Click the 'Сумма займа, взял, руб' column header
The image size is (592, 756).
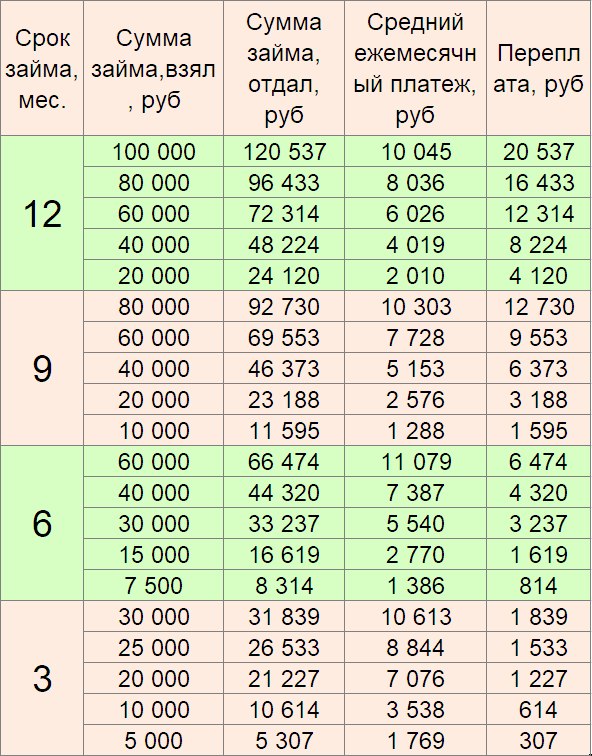coord(153,68)
